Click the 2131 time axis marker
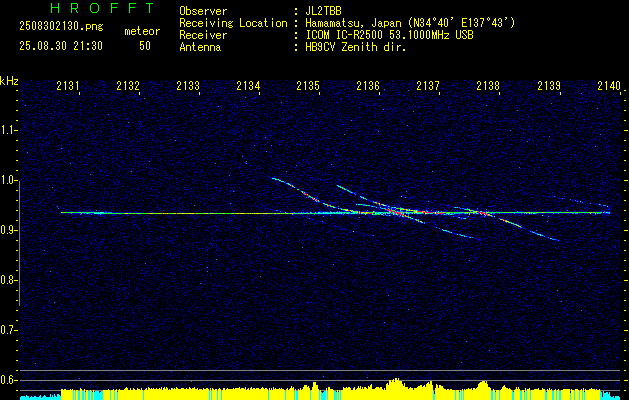The image size is (629, 400). pyautogui.click(x=68, y=85)
